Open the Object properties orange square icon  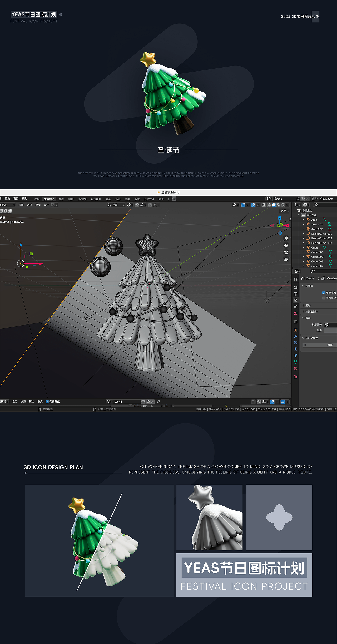tap(296, 330)
